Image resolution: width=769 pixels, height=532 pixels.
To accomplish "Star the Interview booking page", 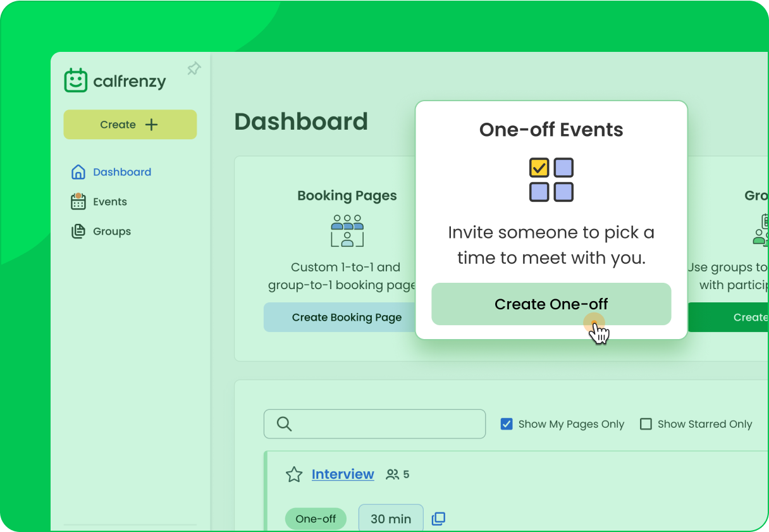I will tap(294, 474).
